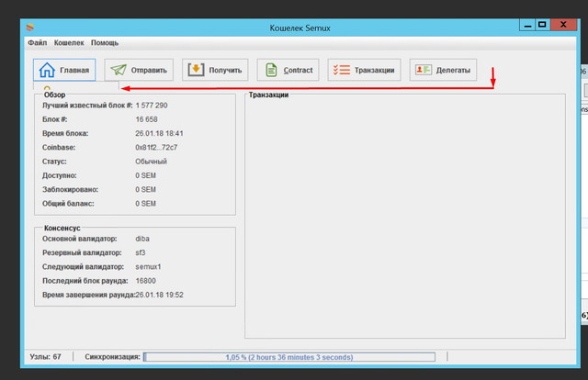Screen dimensions: 588x380
Task: Maximize the Semux wallet window
Action: pyautogui.click(x=542, y=25)
